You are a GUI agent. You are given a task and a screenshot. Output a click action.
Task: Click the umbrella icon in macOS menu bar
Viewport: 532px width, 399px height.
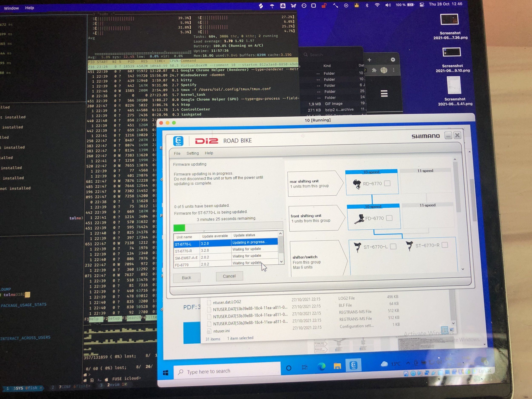tap(272, 6)
